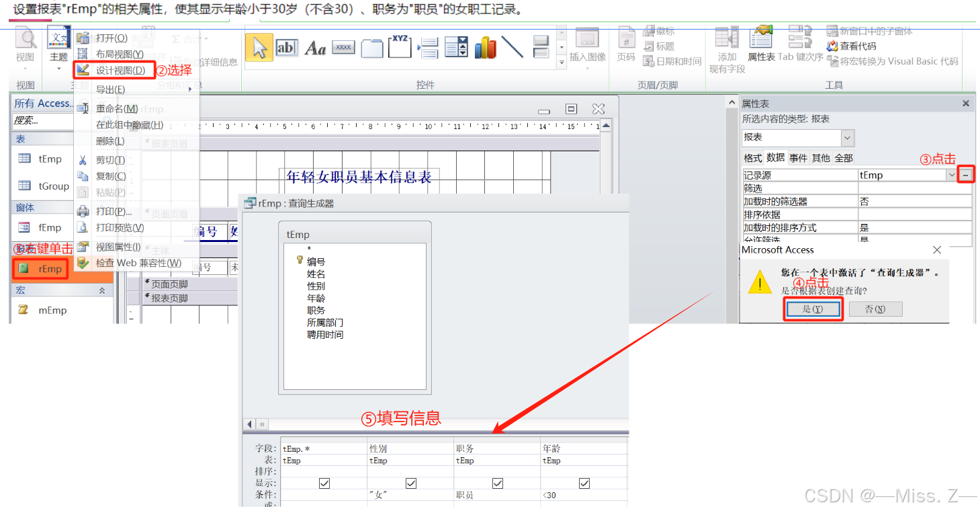Image resolution: width=980 pixels, height=513 pixels.
Task: Switch to 事件 tab in property sheet
Action: click(x=798, y=158)
